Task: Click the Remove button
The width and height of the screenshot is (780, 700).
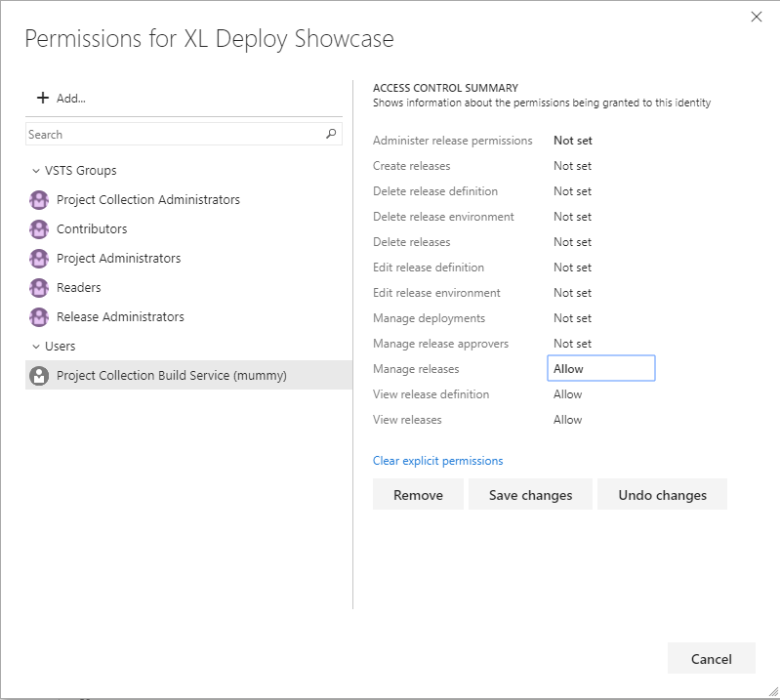Action: click(418, 494)
